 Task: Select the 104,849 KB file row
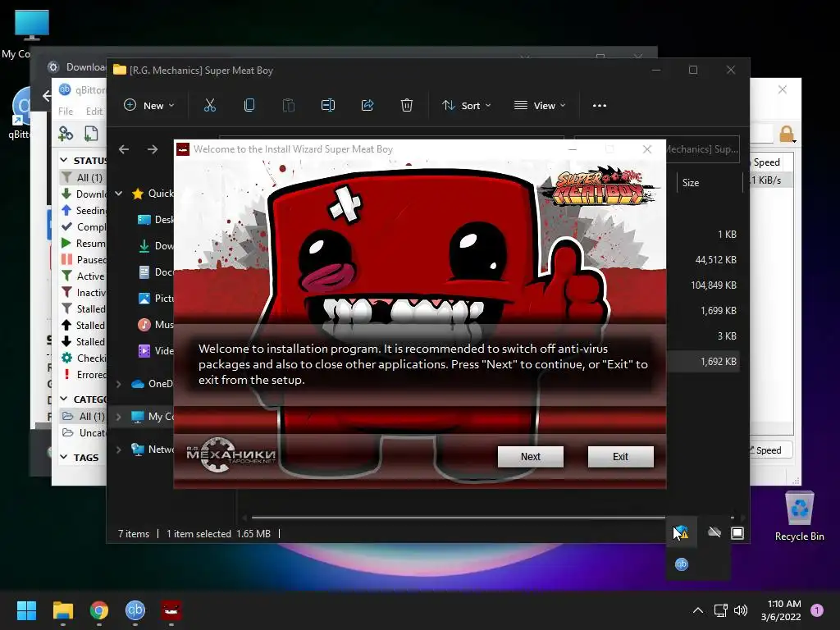(x=702, y=285)
